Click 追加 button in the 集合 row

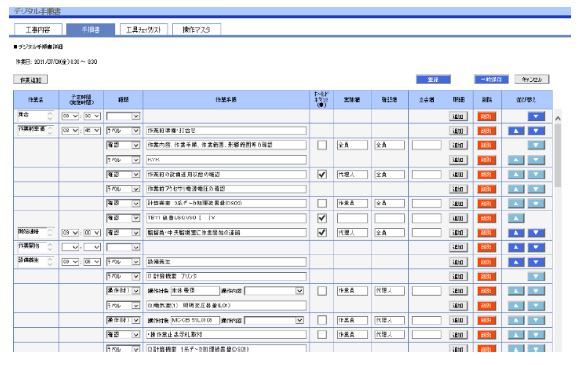tap(458, 117)
